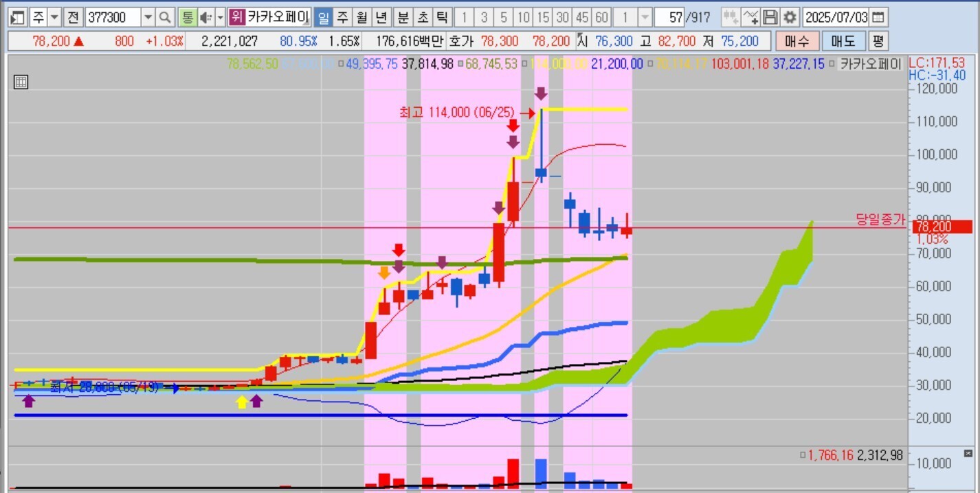Switch to the 월 monthly chart tab
The image size is (980, 493).
tap(362, 17)
